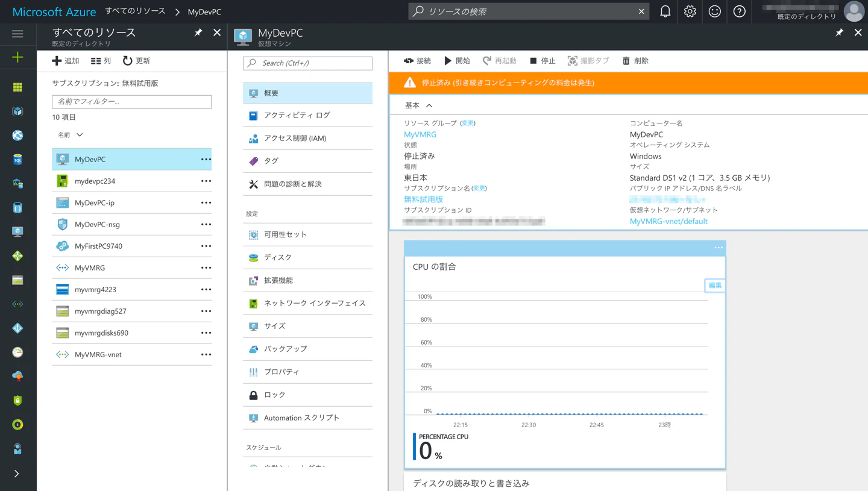868x491 pixels.
Task: Click 変更 next to リソース グループ
Action: pyautogui.click(x=468, y=123)
